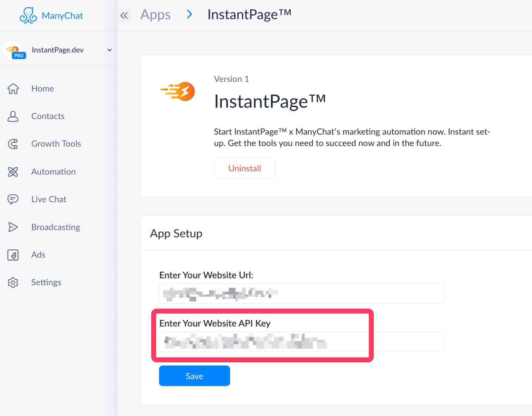Click the Growth Tools magnet icon
This screenshot has height=416, width=532.
13,144
